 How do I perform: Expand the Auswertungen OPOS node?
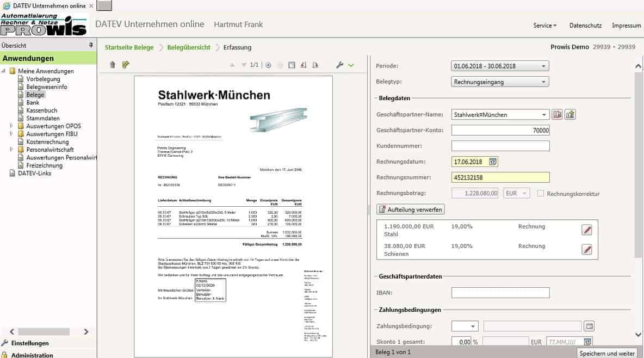pyautogui.click(x=11, y=126)
